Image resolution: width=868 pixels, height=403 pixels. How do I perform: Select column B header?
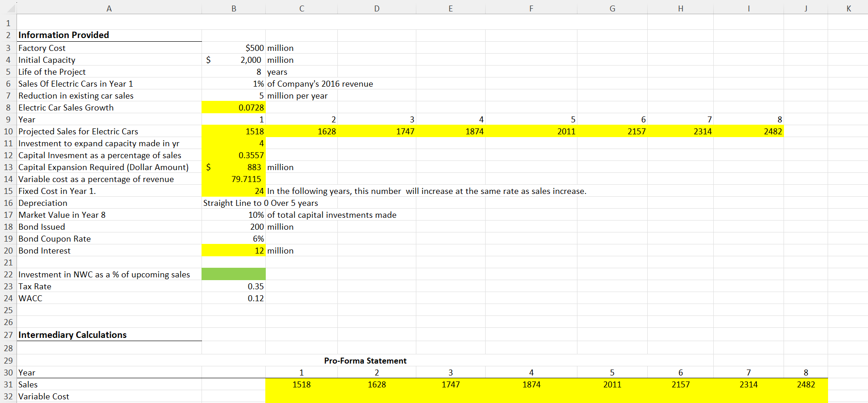click(x=234, y=8)
